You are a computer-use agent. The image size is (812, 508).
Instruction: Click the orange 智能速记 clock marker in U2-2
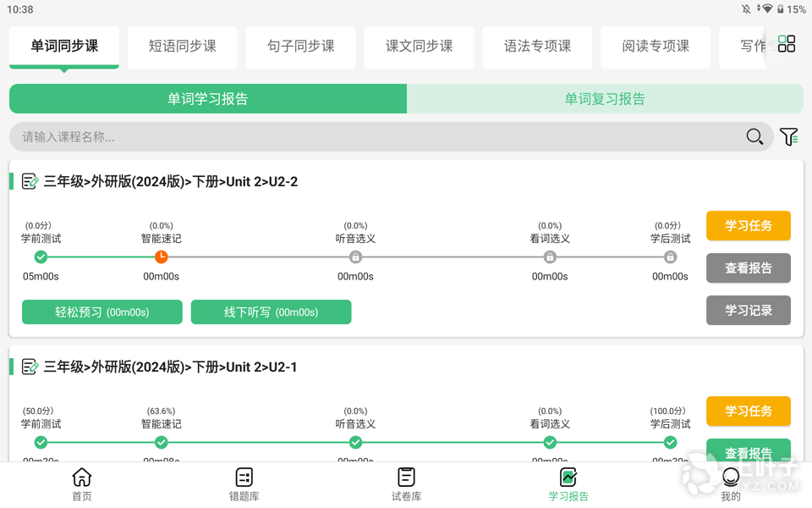(161, 257)
